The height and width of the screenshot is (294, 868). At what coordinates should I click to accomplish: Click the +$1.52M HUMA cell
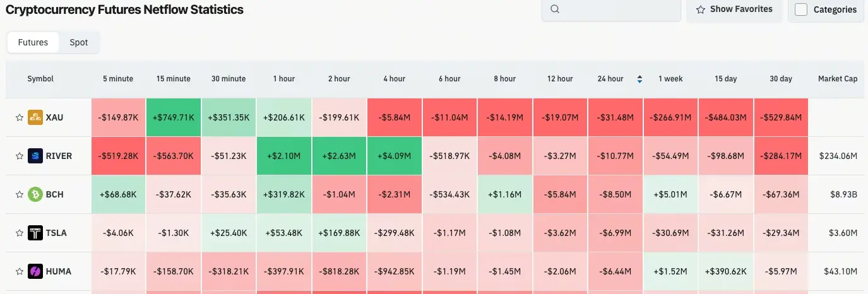pyautogui.click(x=670, y=271)
